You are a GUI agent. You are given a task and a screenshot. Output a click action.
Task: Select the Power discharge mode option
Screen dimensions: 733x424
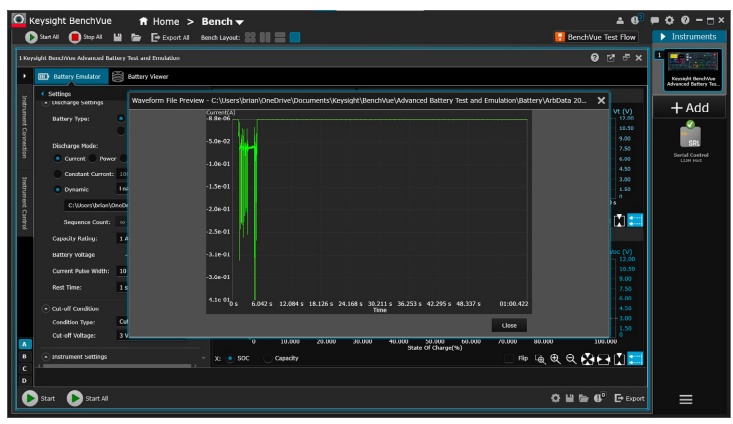tap(94, 158)
